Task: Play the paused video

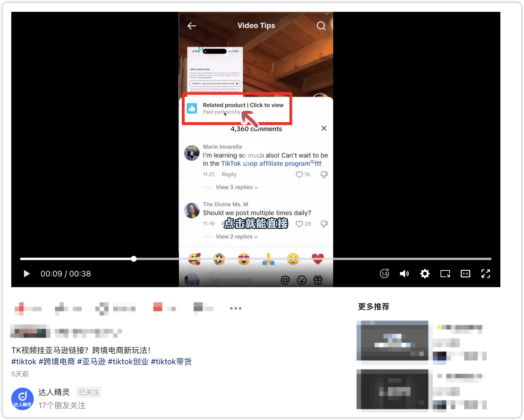Action: 26,274
